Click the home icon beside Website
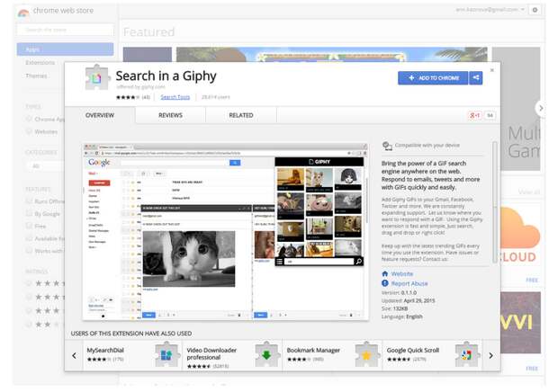Viewport: 558px width, 392px height. (x=384, y=273)
